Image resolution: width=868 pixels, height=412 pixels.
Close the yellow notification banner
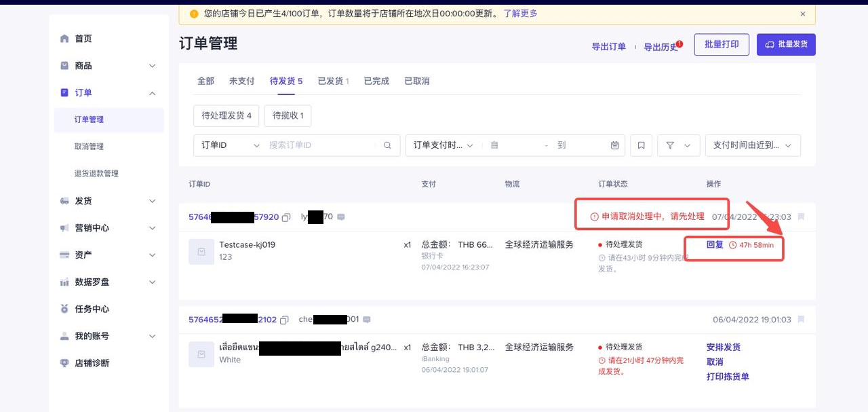coord(803,14)
